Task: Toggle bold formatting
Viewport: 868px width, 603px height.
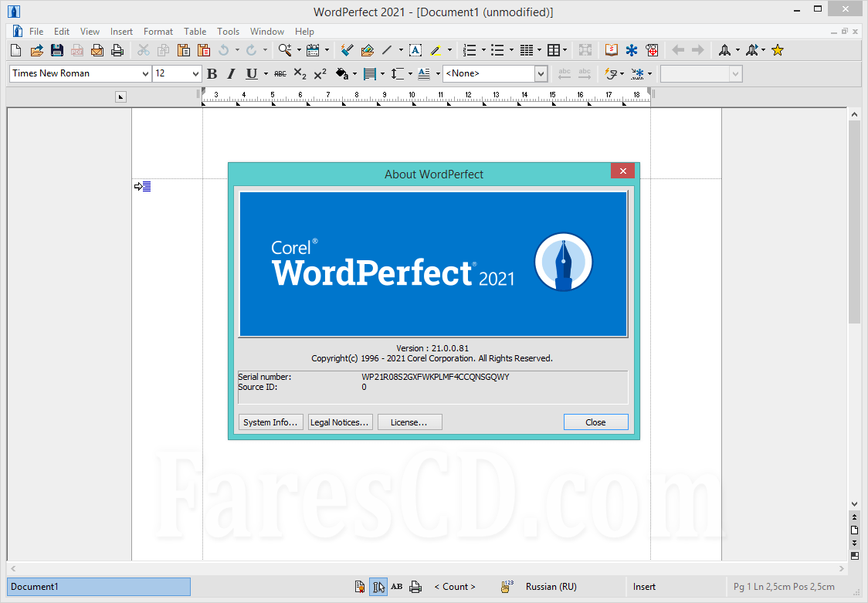Action: (x=212, y=73)
